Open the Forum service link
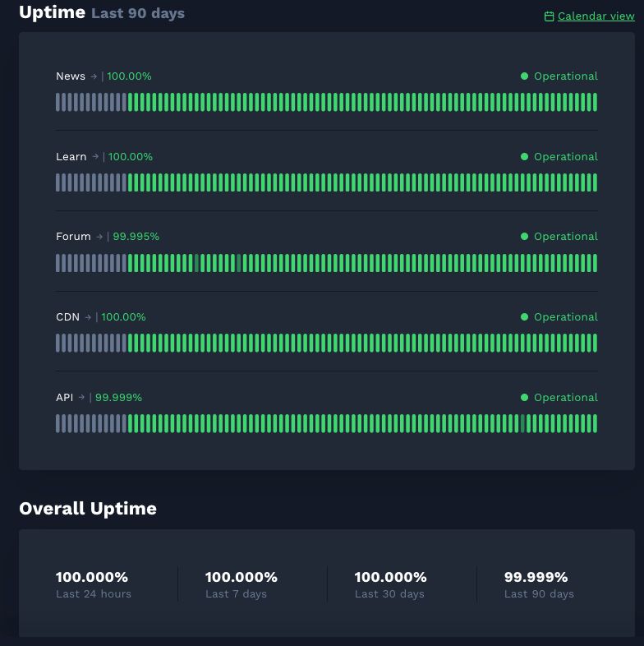The height and width of the screenshot is (646, 644). click(73, 237)
